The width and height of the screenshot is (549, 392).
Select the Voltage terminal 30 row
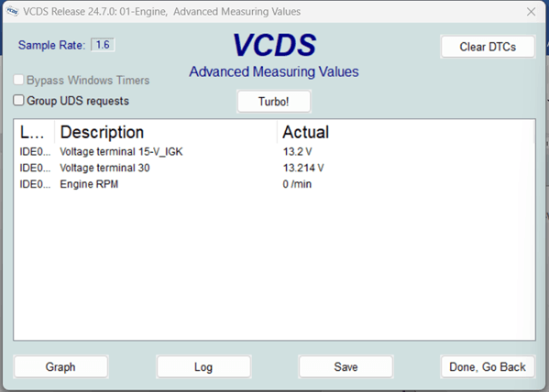pyautogui.click(x=274, y=168)
